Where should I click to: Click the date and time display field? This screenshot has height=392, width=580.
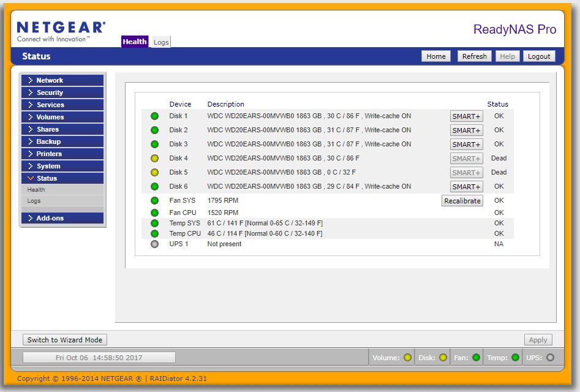[99, 358]
